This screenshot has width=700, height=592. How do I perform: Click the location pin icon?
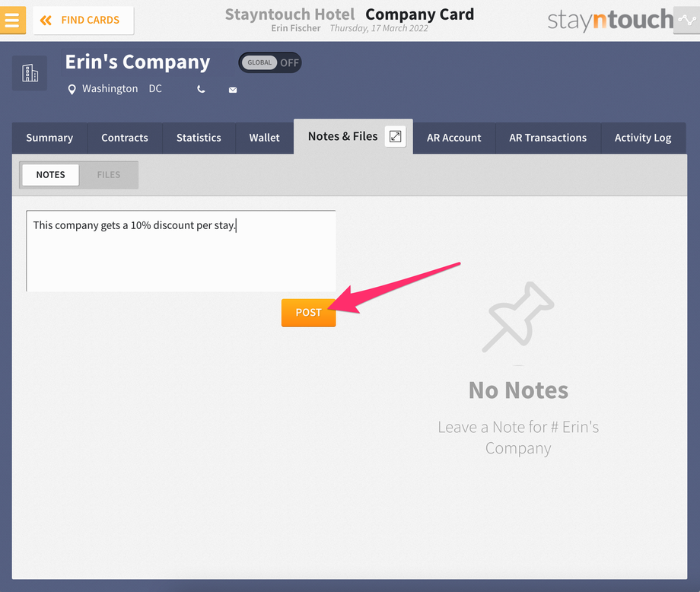click(72, 89)
